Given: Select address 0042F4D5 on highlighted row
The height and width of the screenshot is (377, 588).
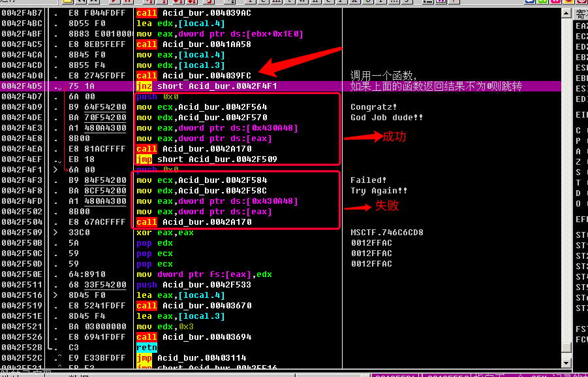Looking at the screenshot, I should (22, 86).
